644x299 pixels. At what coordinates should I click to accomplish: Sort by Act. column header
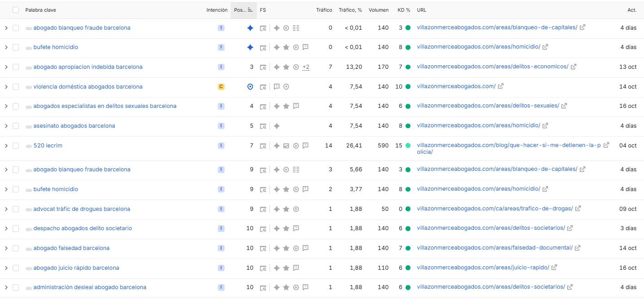632,10
